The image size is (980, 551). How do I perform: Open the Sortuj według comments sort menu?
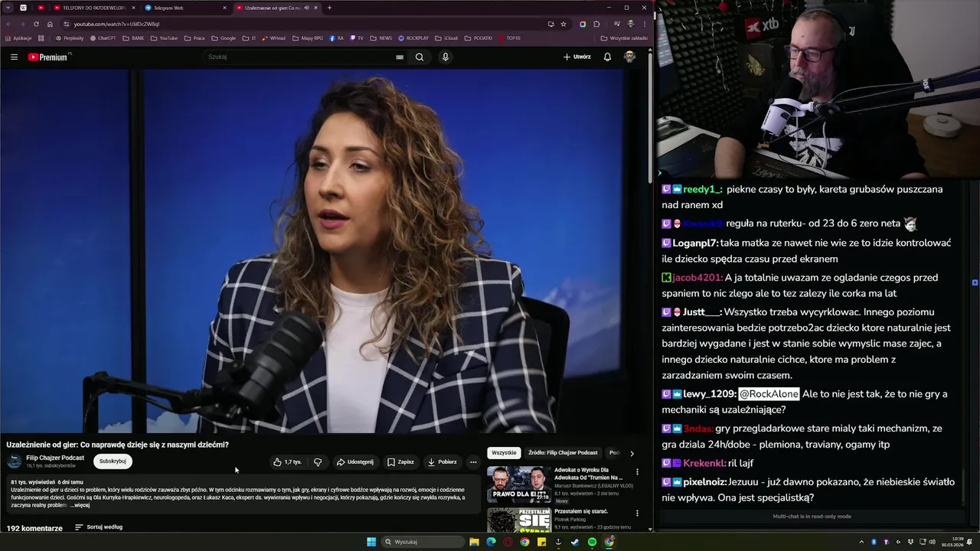coord(99,527)
